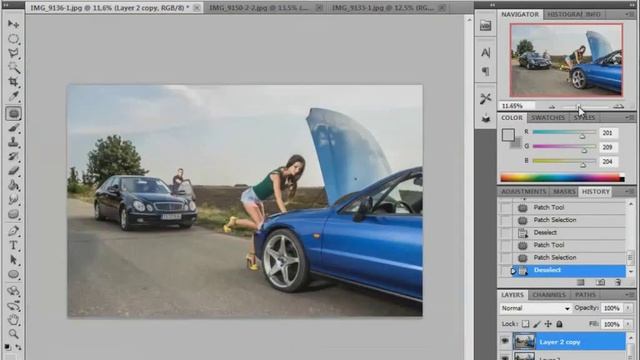Toggle lock position
The height and width of the screenshot is (360, 640).
click(x=548, y=324)
